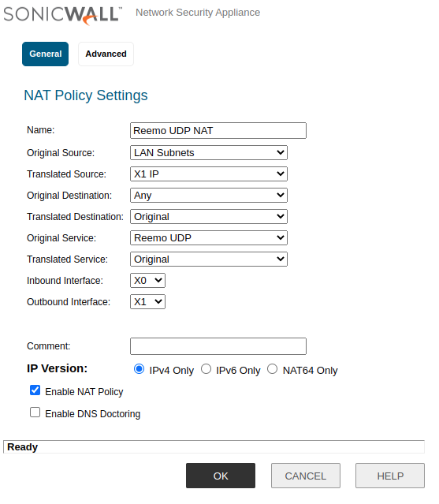Click the Original Source label
Viewport: 439px width, 504px height.
coord(61,153)
